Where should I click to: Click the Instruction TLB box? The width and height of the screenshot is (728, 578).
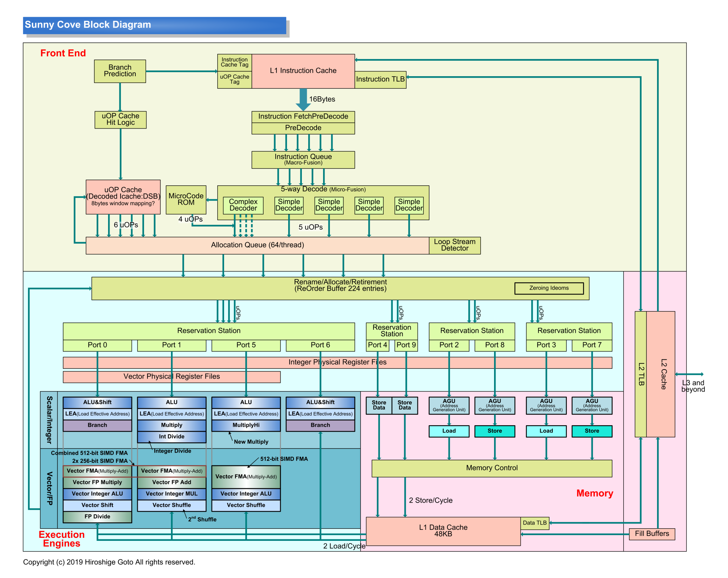pos(380,79)
